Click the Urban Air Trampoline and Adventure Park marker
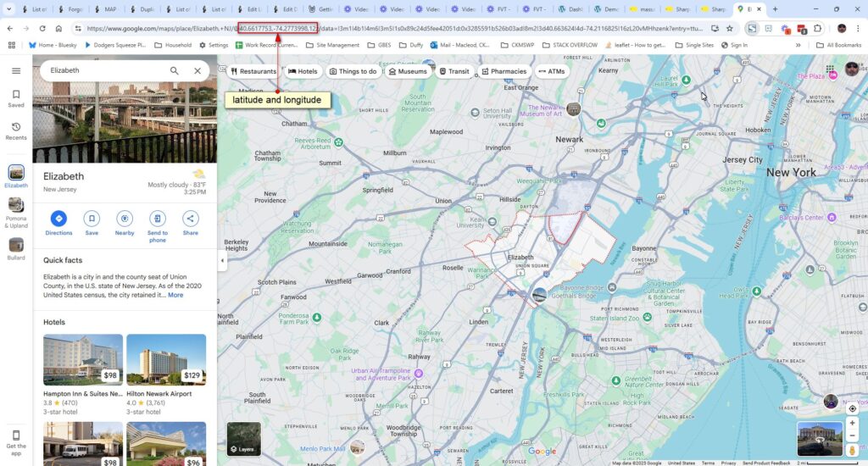 (x=419, y=374)
